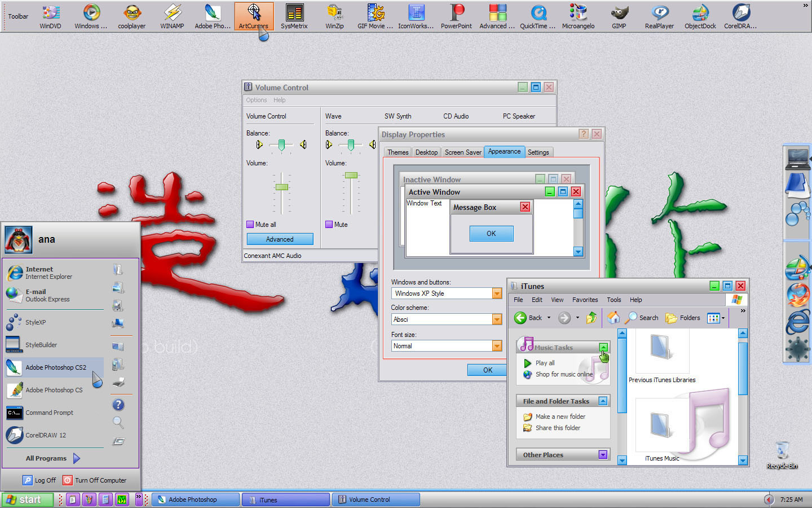The image size is (812, 508).
Task: Open RealPlayer from the toolbar
Action: tap(660, 16)
